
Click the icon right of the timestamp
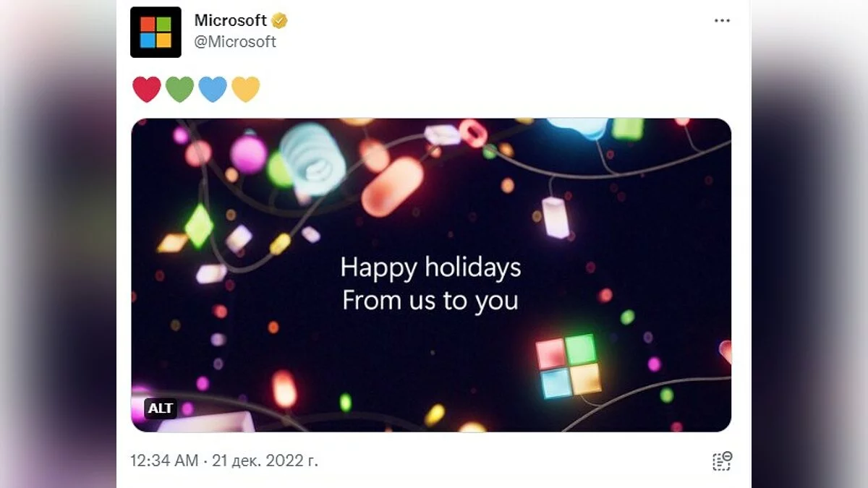pos(721,461)
